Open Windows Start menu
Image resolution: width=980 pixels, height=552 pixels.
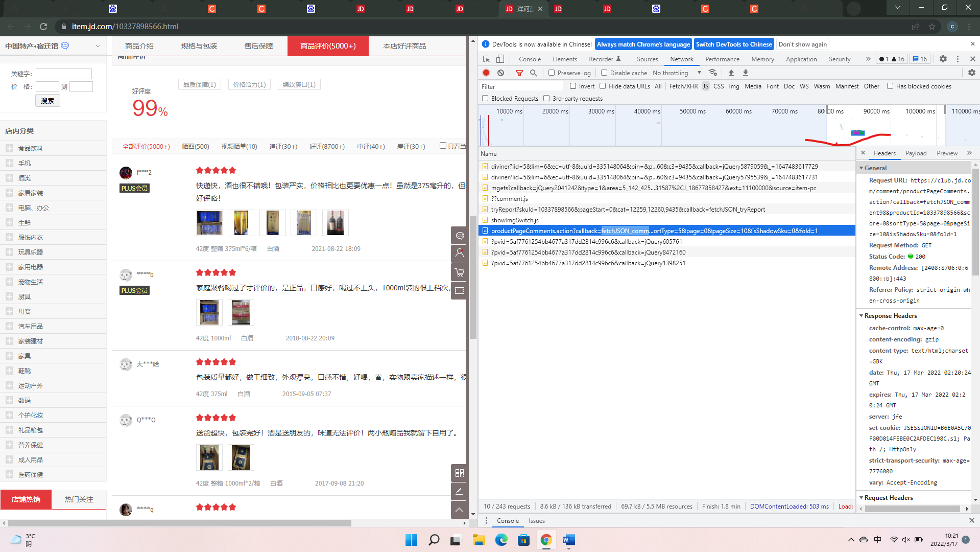pyautogui.click(x=411, y=540)
